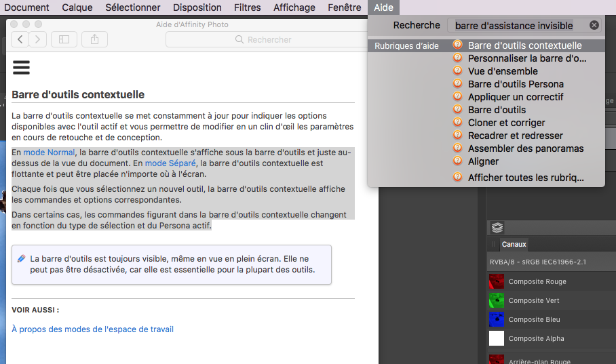Click the Composite Alpha channel label

(x=536, y=338)
